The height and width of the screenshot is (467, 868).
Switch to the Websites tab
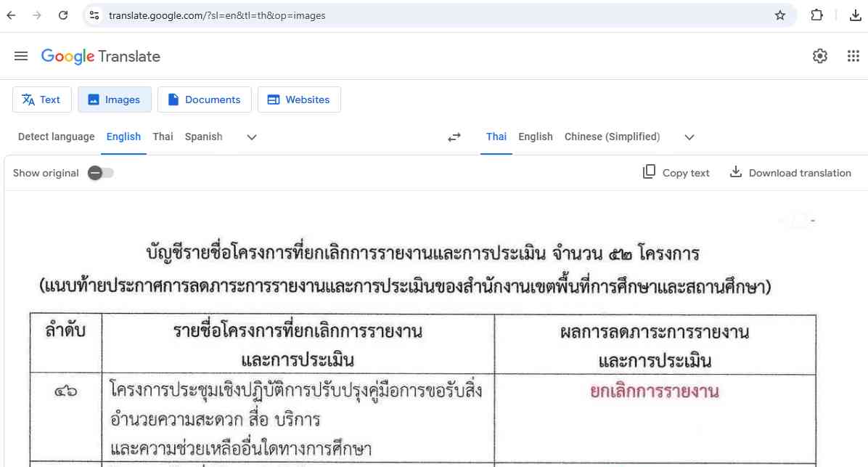298,100
